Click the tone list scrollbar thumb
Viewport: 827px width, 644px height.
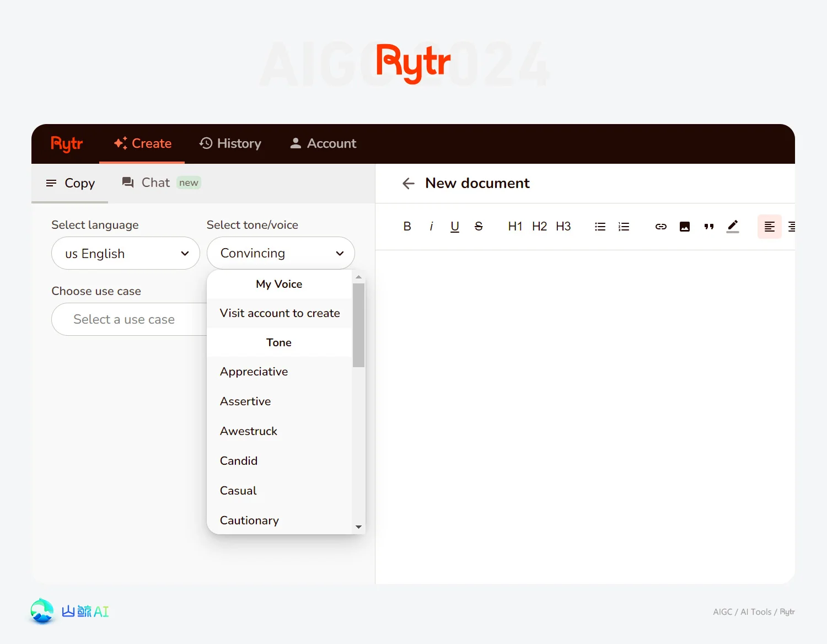tap(359, 325)
